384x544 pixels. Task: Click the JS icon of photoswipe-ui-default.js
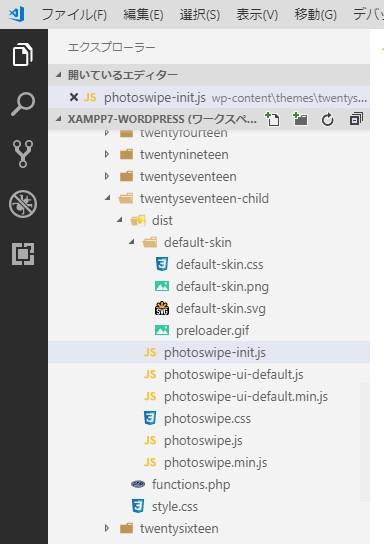[150, 374]
